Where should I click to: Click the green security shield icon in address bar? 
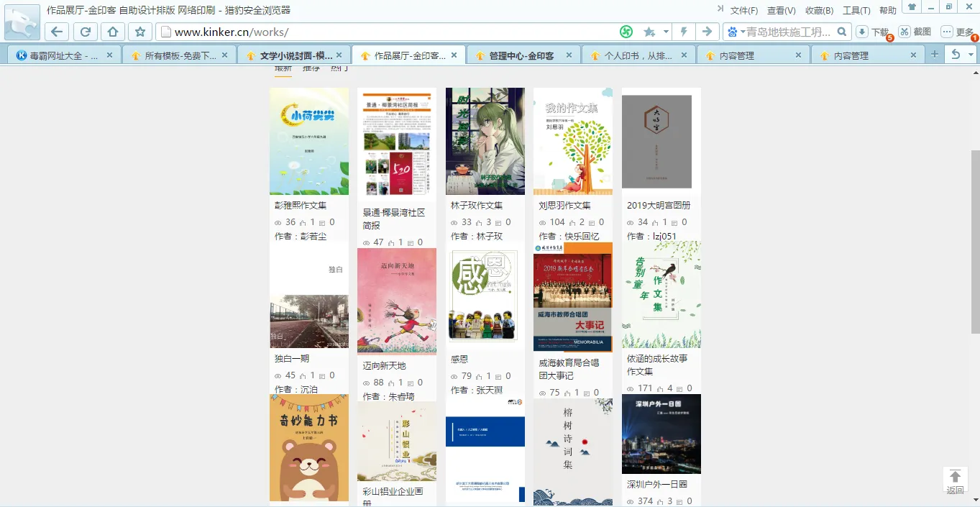click(626, 32)
